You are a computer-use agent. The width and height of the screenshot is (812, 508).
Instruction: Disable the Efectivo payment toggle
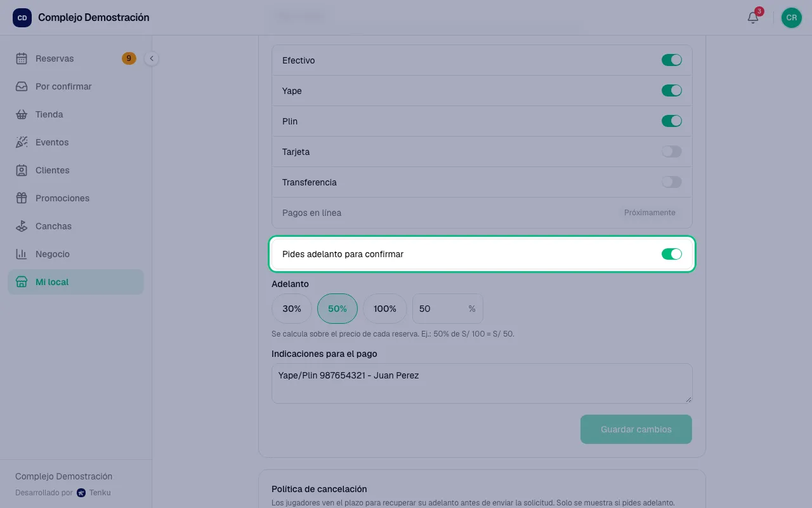(672, 60)
